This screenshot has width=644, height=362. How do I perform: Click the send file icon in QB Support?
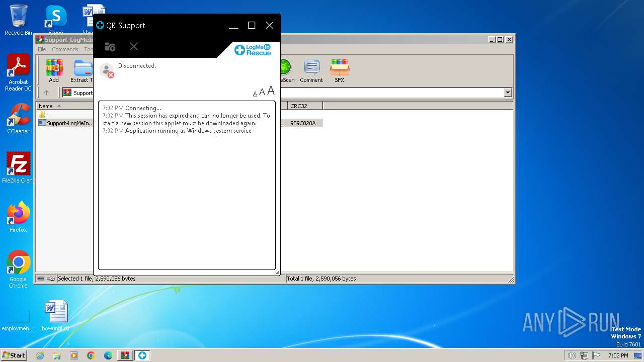(110, 47)
